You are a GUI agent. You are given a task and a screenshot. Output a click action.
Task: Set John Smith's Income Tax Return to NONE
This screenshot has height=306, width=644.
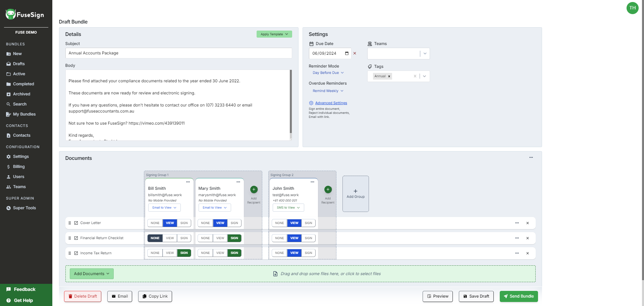[x=279, y=253]
